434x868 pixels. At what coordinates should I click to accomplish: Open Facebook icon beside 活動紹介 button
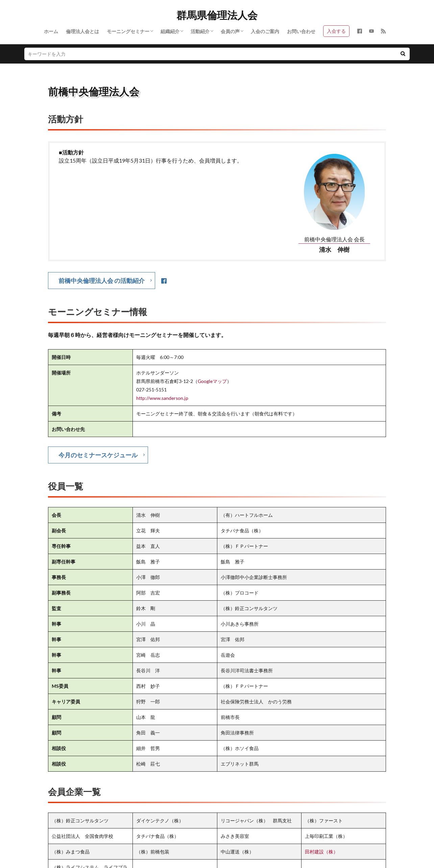click(164, 281)
